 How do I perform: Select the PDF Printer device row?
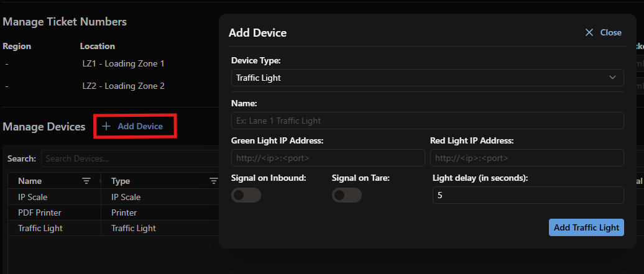pyautogui.click(x=114, y=212)
